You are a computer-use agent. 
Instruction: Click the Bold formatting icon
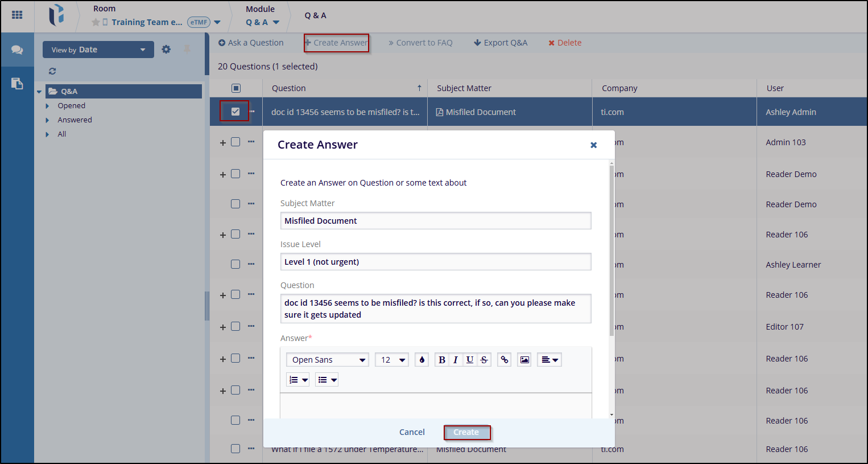[442, 360]
